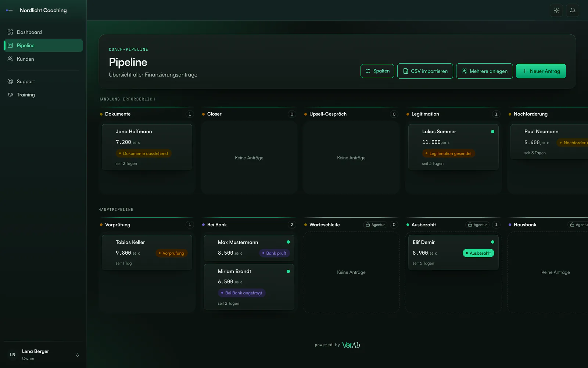Click the Hausbank column header
This screenshot has height=368, width=588.
click(525, 225)
